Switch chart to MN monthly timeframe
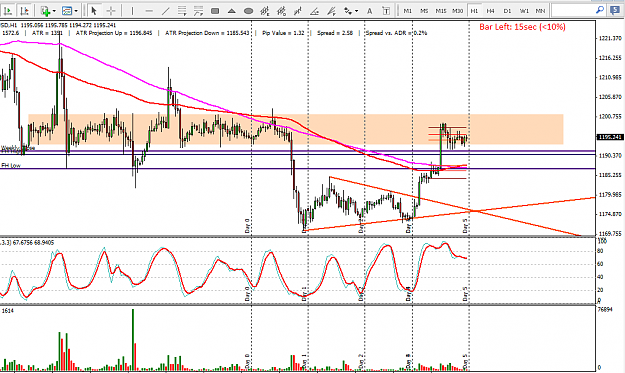The height and width of the screenshot is (373, 625). (540, 11)
